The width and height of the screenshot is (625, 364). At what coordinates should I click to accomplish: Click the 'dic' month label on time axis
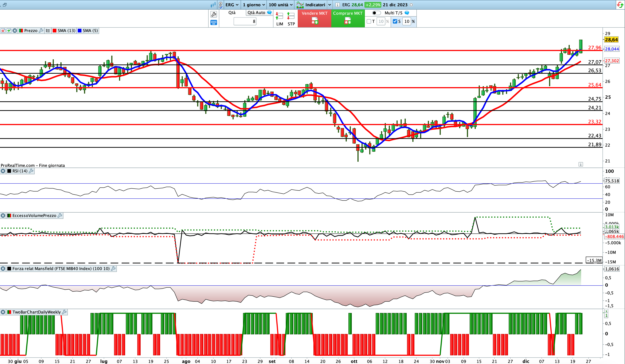526,361
